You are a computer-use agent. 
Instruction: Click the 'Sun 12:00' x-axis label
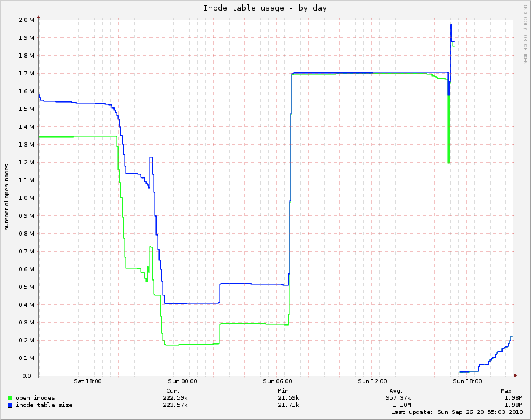372,381
